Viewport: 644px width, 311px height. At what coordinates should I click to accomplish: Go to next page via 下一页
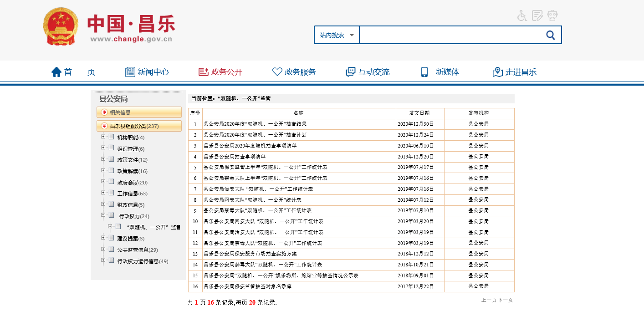(506, 300)
